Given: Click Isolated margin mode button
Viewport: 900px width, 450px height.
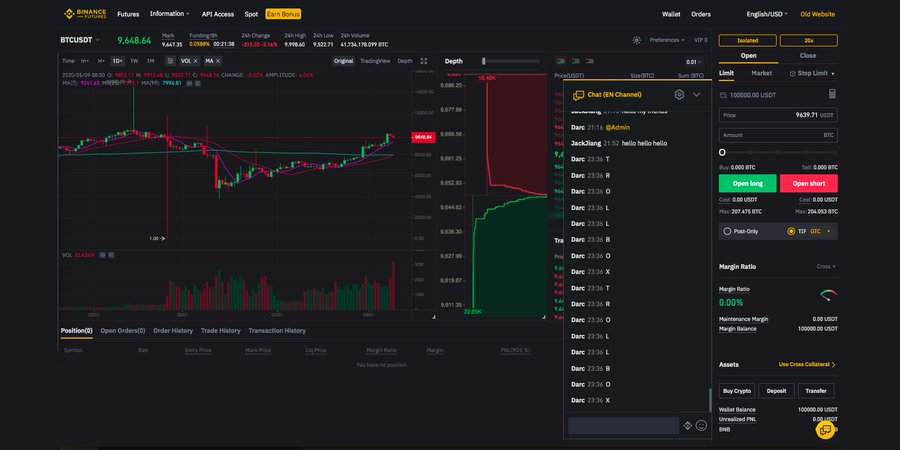Looking at the screenshot, I should [748, 41].
